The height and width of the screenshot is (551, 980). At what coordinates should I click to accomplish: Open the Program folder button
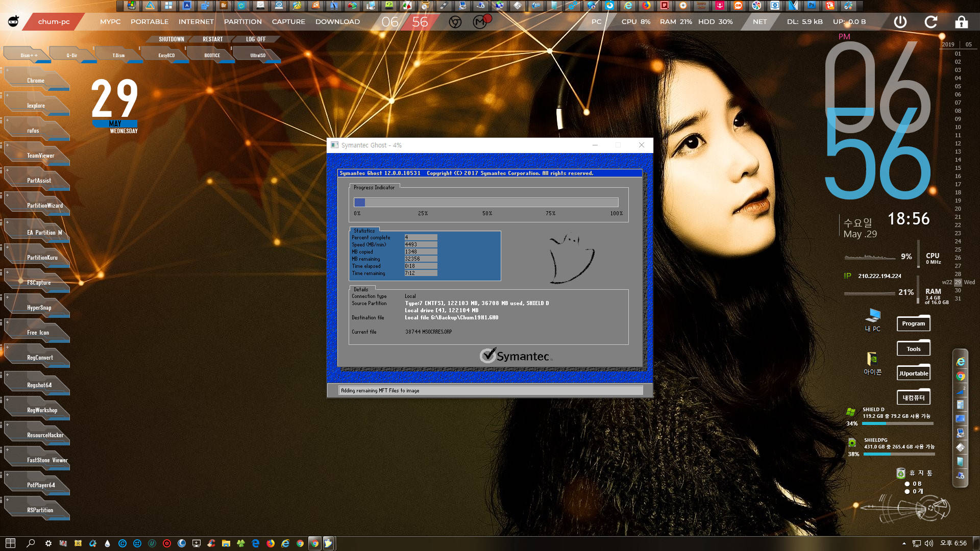[x=913, y=323]
